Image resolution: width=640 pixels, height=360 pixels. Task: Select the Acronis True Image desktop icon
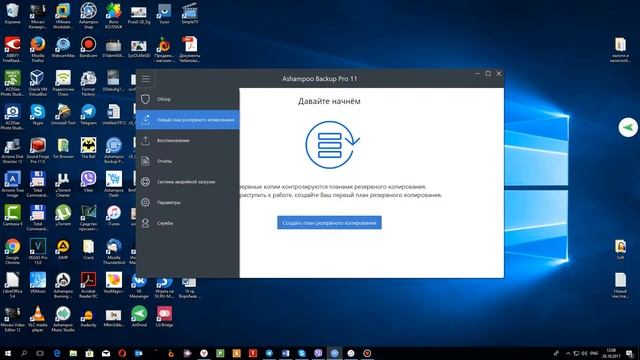point(12,184)
